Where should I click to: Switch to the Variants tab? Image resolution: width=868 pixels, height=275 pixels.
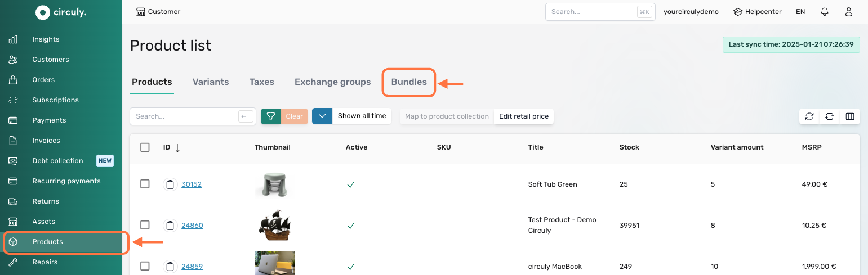click(211, 82)
